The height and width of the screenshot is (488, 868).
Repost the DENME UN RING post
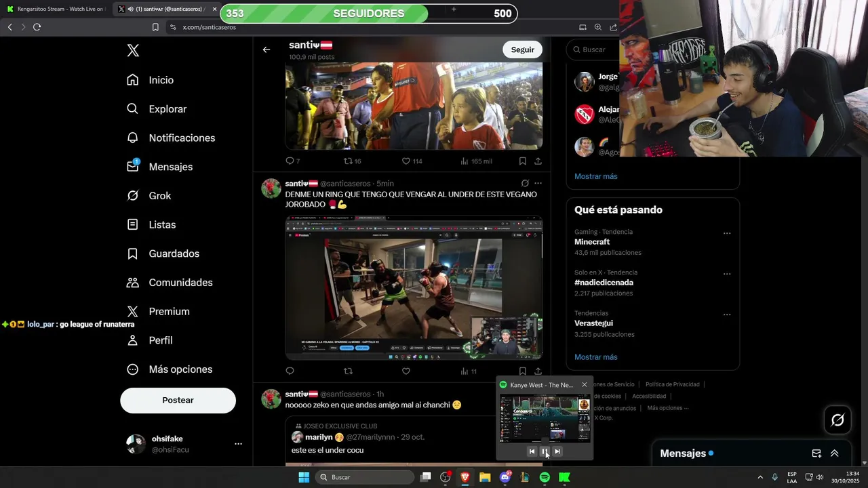349,371
